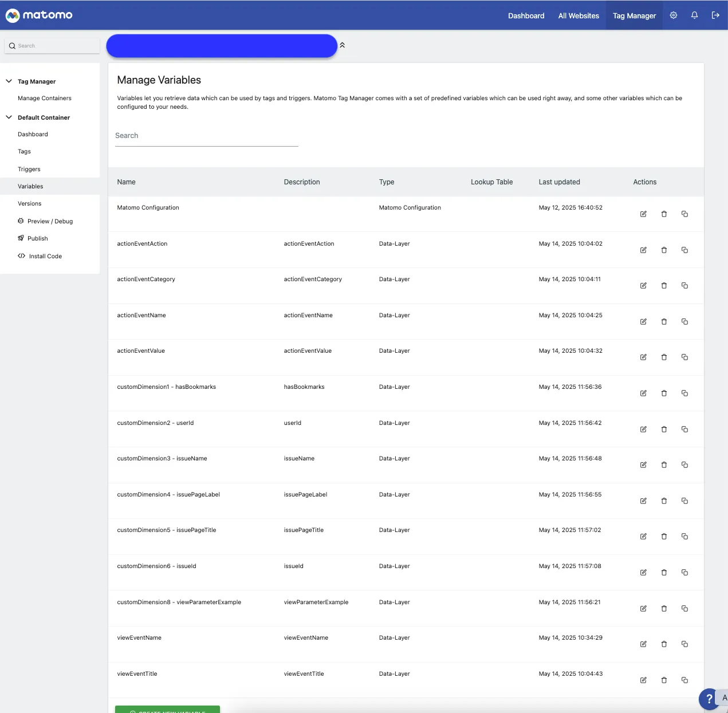Delete the customDimension6 - issueId variable

coord(664,573)
